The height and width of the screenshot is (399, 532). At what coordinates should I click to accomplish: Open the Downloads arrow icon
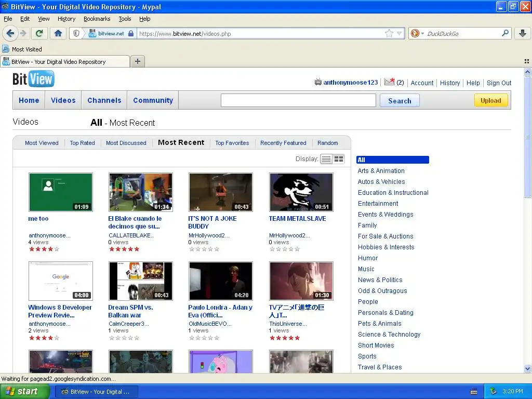(523, 33)
